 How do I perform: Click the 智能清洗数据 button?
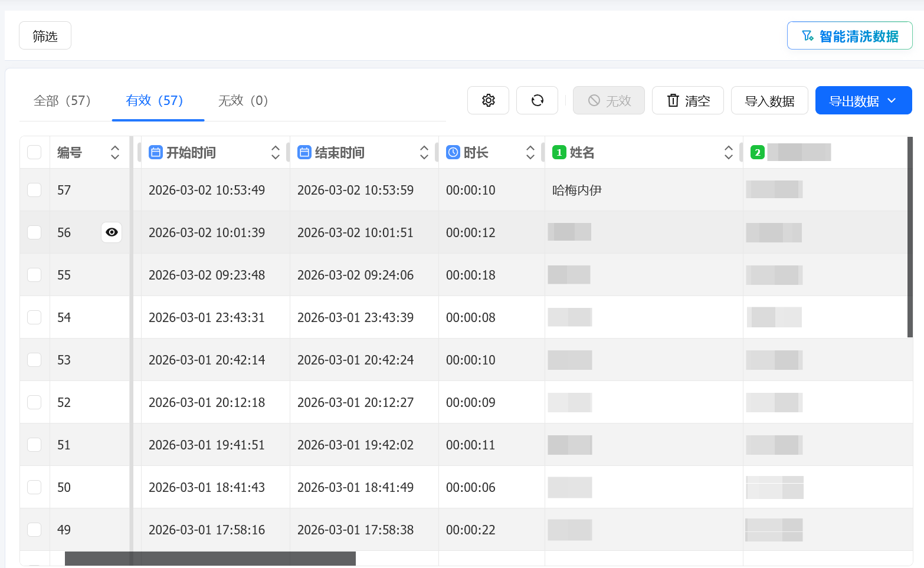(x=850, y=36)
